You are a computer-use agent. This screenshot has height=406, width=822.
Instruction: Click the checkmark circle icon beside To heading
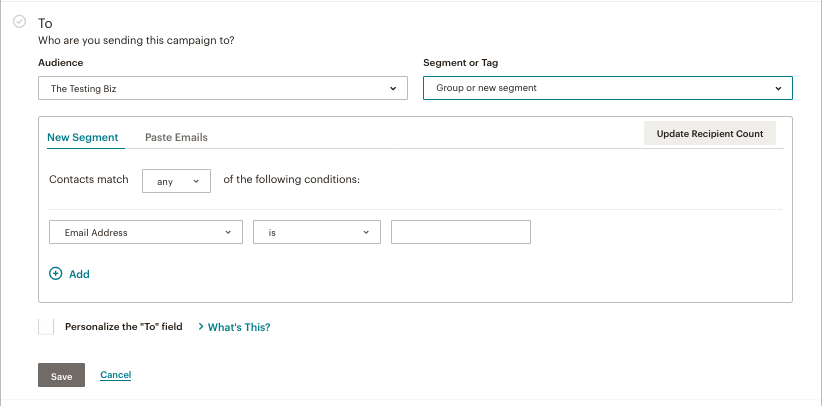pos(19,22)
